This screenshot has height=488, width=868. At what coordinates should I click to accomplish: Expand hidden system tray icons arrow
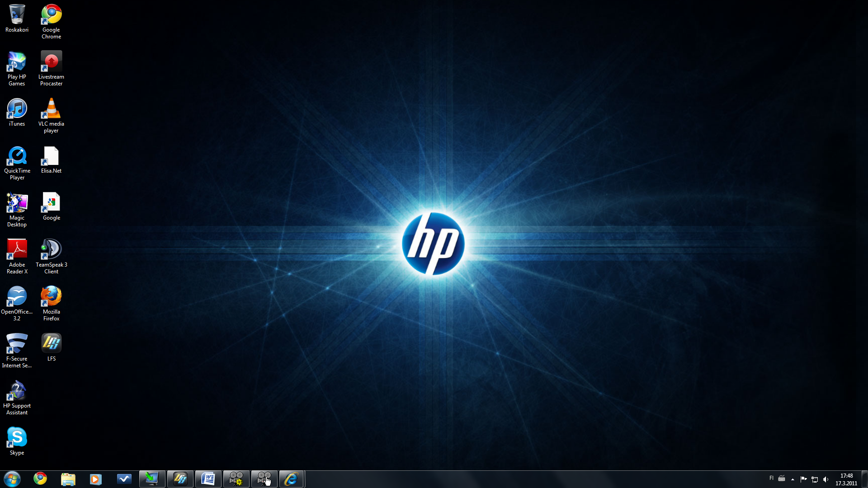click(x=793, y=479)
